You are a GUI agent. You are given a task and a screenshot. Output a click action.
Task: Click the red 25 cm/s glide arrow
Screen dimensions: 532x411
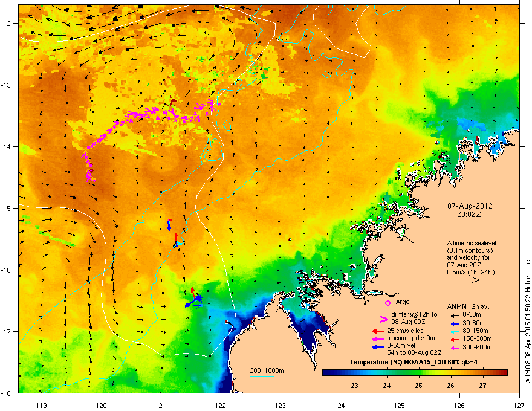pos(378,331)
